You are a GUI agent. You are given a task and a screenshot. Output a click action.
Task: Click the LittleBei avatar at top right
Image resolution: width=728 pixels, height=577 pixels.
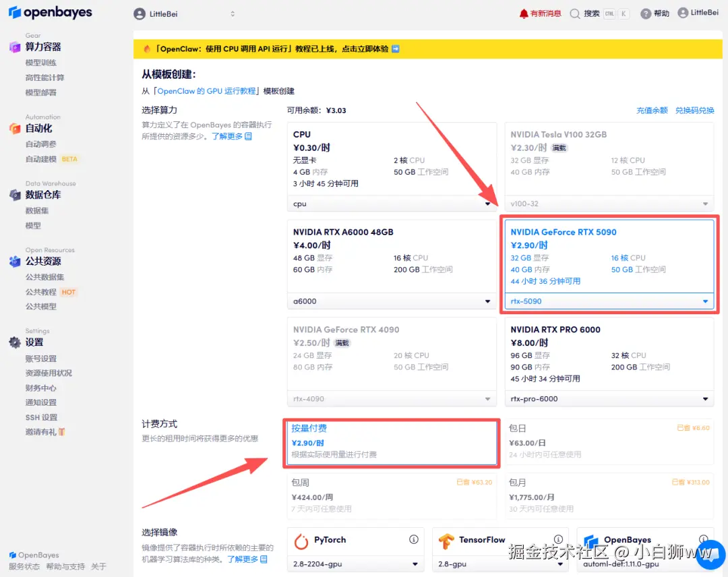click(x=683, y=13)
